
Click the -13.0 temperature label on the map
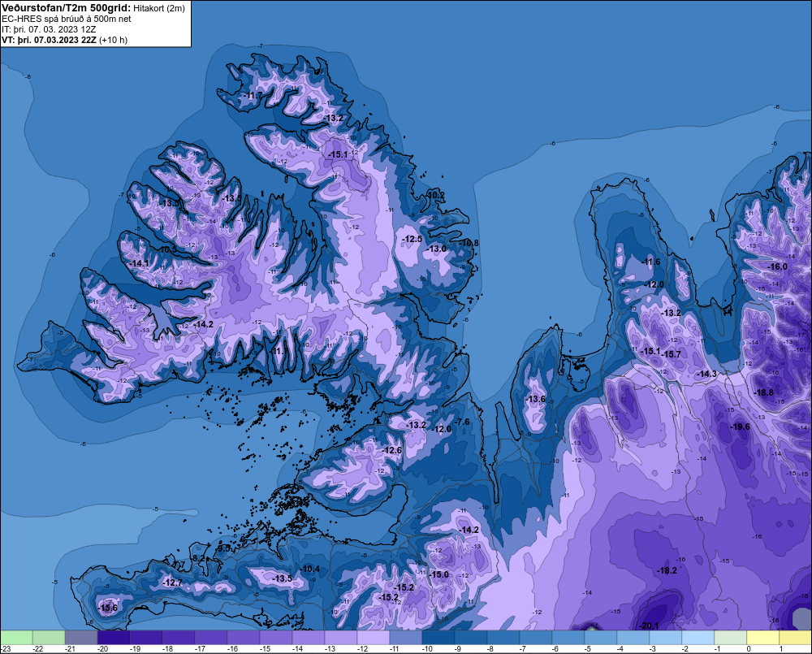(437, 249)
